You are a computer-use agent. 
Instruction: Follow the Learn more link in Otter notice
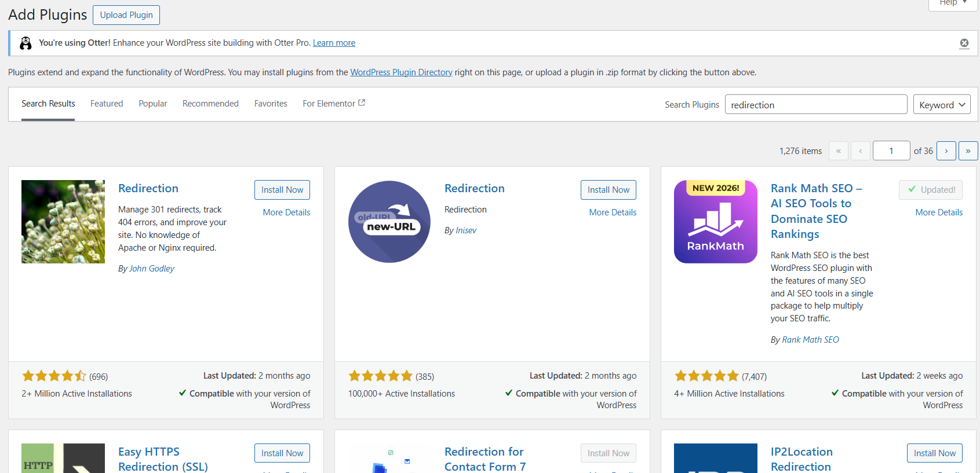coord(334,43)
